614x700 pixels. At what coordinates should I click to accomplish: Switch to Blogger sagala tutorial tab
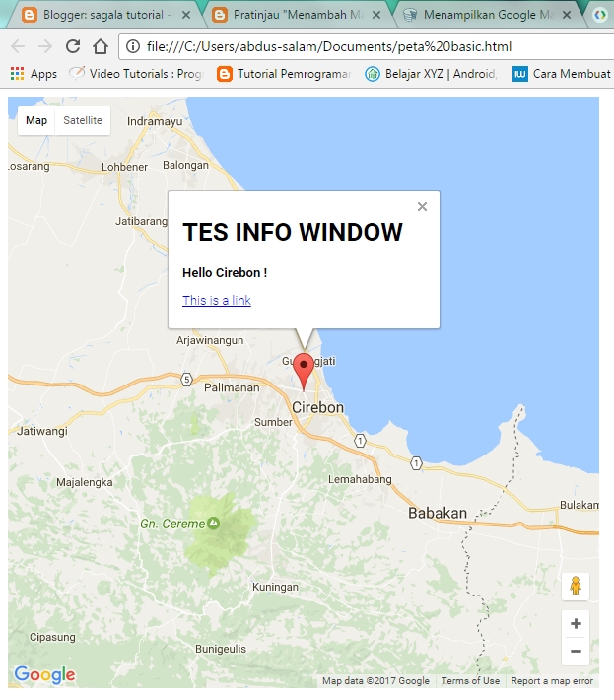pos(102,15)
